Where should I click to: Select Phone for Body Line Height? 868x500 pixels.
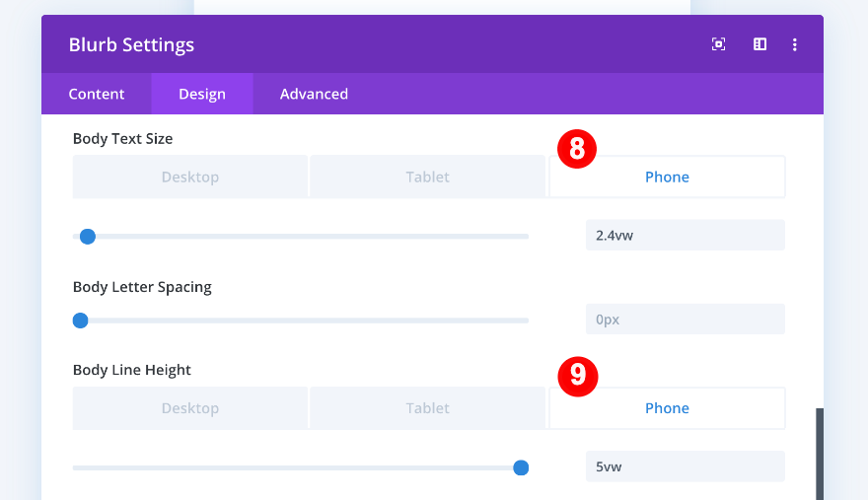(667, 408)
